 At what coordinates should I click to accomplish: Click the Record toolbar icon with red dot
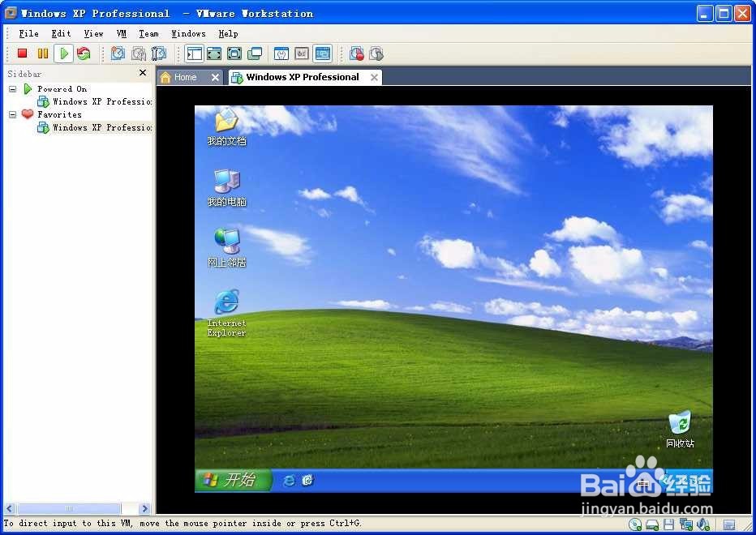pyautogui.click(x=357, y=53)
